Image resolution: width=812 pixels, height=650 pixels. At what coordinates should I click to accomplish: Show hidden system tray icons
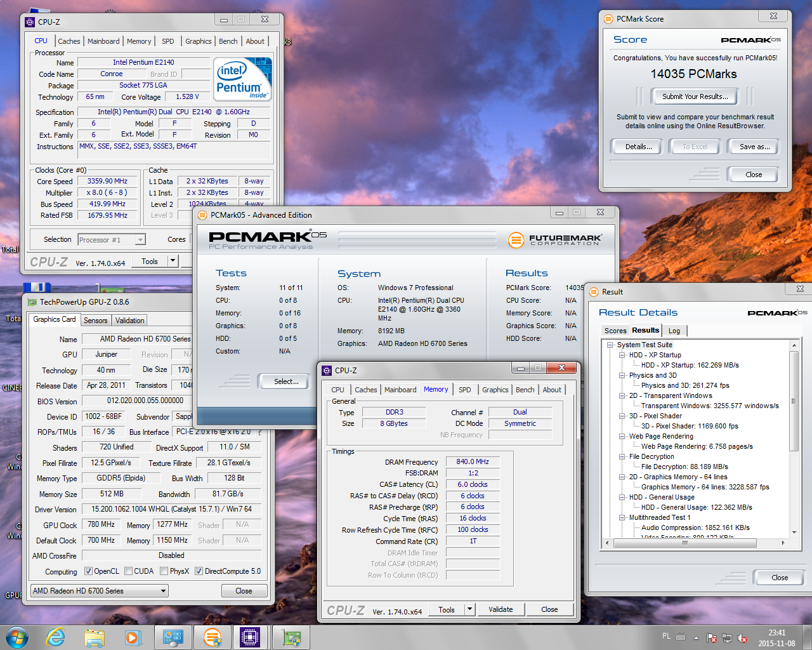point(696,638)
